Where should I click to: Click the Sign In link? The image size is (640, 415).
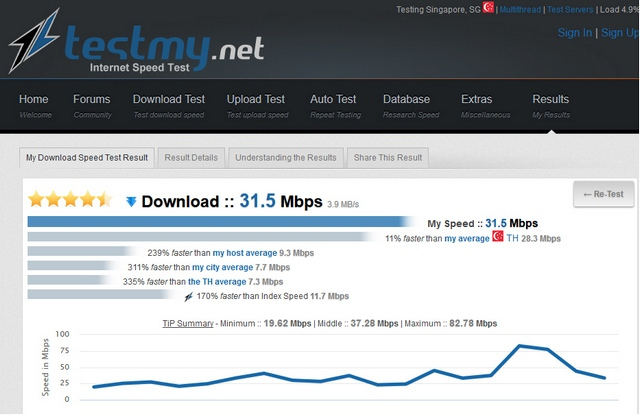click(574, 33)
